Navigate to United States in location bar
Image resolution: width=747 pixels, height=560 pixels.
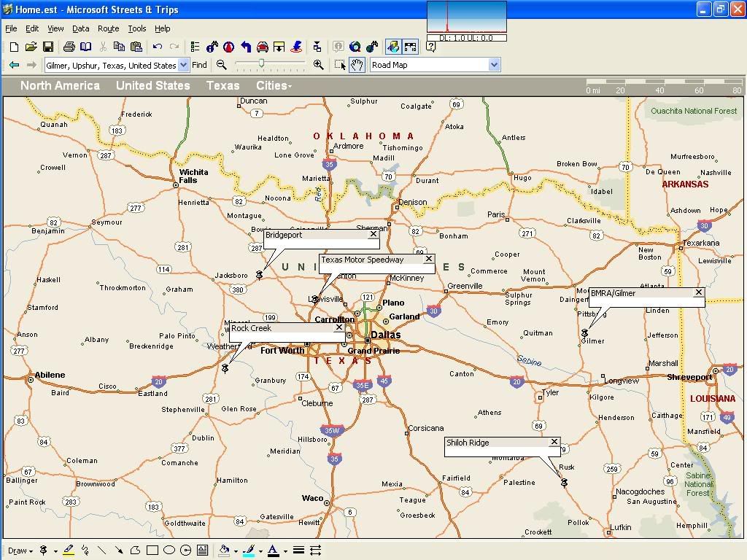click(x=153, y=86)
